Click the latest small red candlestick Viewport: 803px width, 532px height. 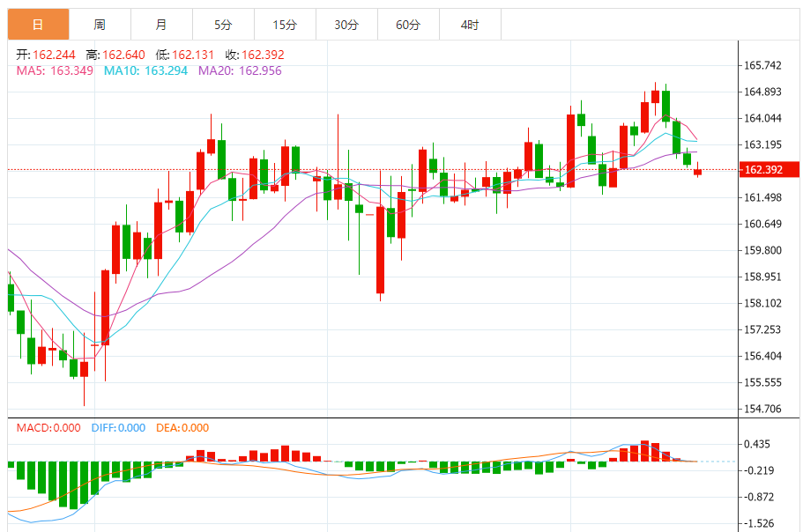coord(697,172)
